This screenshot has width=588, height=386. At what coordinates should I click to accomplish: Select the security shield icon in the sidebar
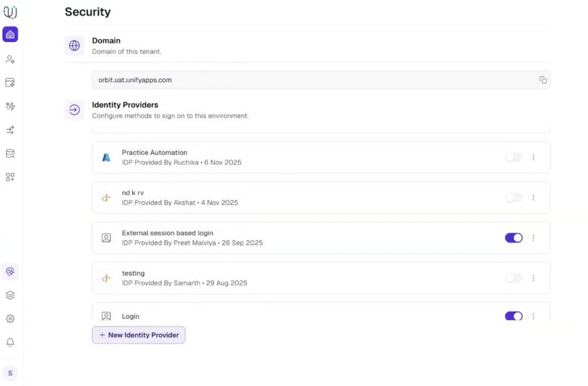point(10,272)
